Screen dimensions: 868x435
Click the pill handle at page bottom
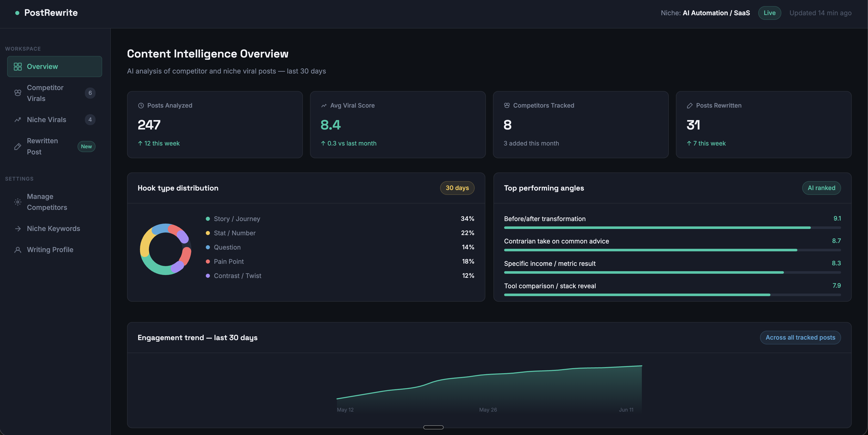pos(433,427)
